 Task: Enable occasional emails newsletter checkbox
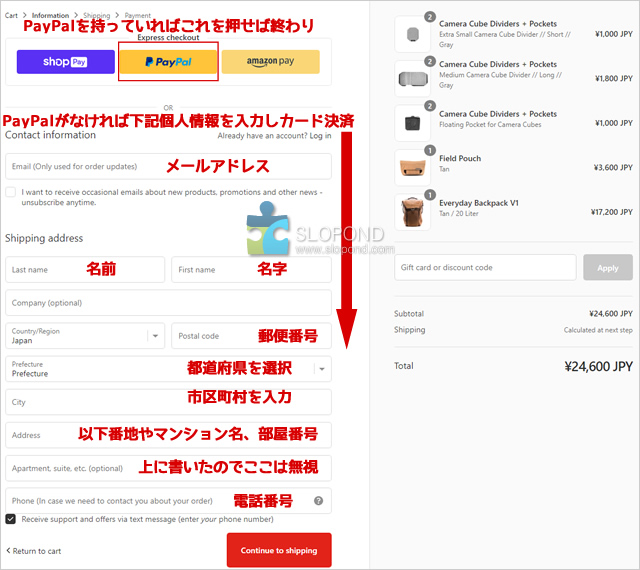(x=11, y=192)
